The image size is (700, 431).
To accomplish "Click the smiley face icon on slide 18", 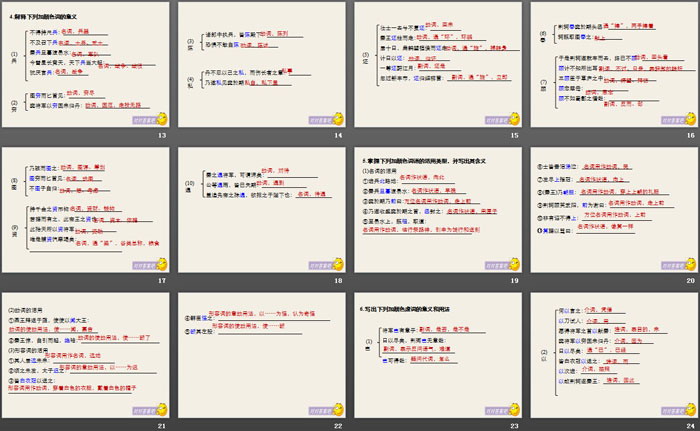I will (x=338, y=264).
